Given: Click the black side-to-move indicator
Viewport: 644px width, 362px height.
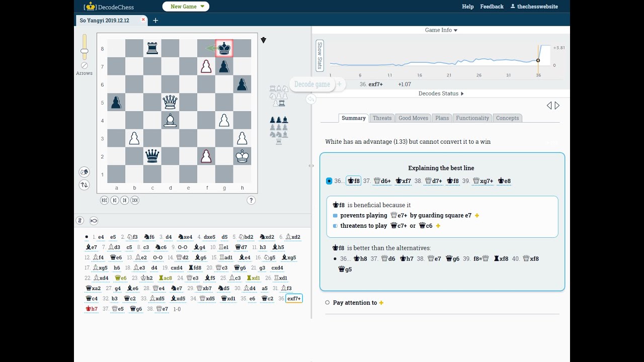Looking at the screenshot, I should [x=263, y=40].
